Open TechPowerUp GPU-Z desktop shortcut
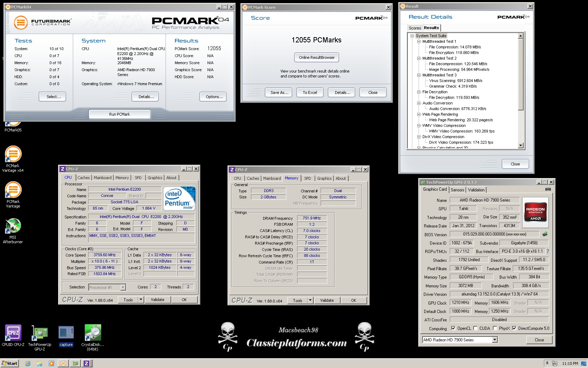Image resolution: width=588 pixels, height=368 pixels. tap(40, 338)
